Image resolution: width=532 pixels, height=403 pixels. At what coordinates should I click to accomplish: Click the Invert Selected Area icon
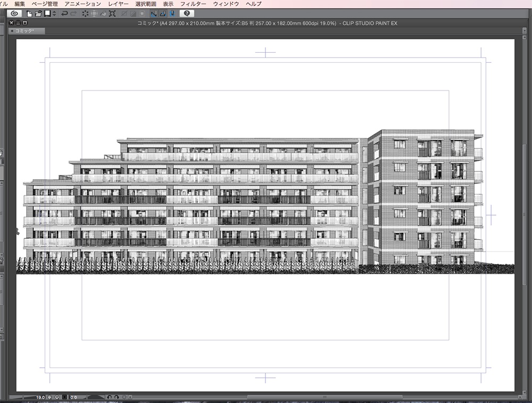(133, 14)
